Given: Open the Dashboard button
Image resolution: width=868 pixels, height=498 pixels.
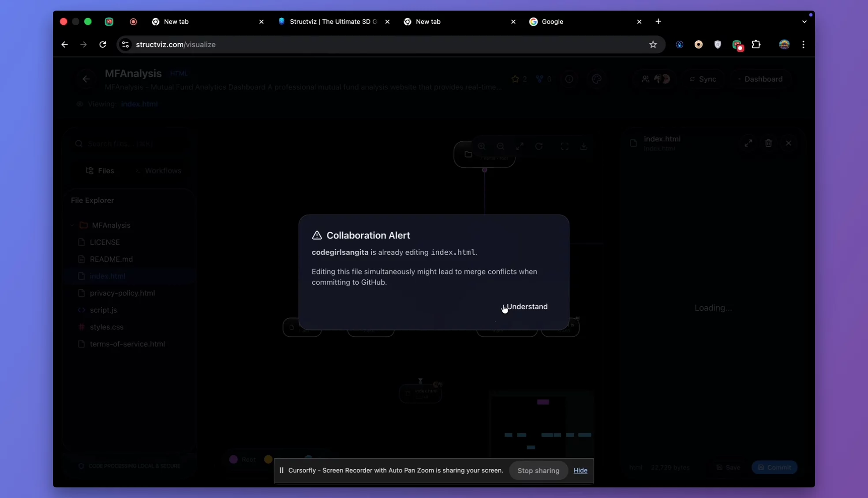Looking at the screenshot, I should pyautogui.click(x=760, y=79).
